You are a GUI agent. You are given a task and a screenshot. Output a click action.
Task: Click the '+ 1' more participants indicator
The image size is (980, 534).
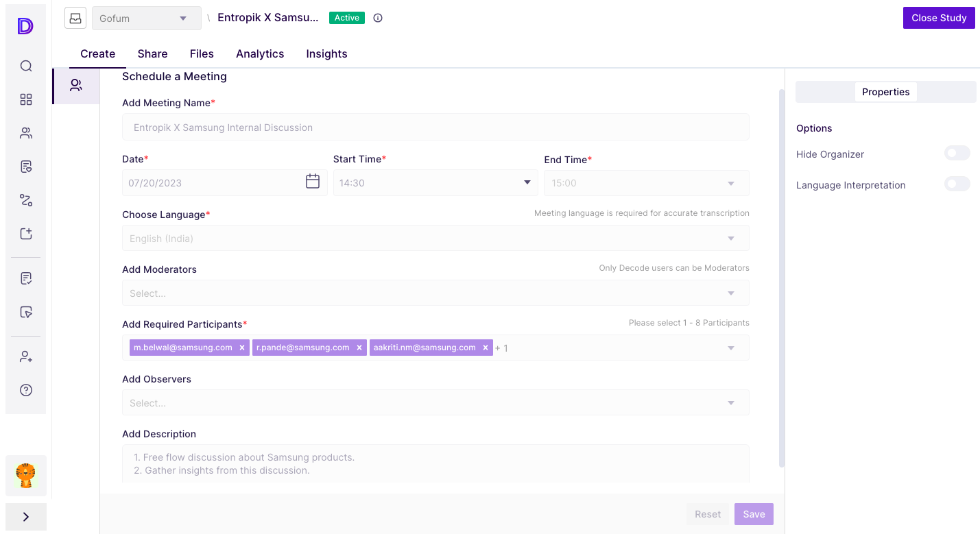[501, 348]
